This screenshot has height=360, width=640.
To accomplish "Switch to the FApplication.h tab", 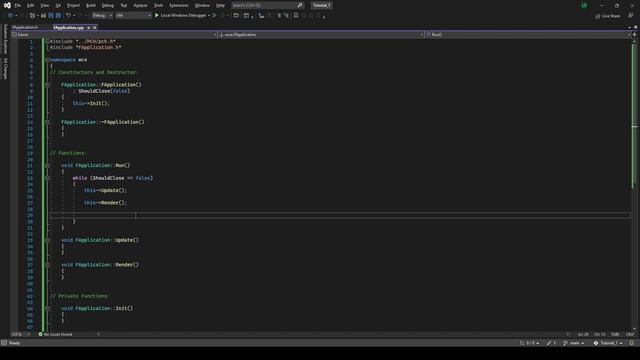I will coord(25,27).
